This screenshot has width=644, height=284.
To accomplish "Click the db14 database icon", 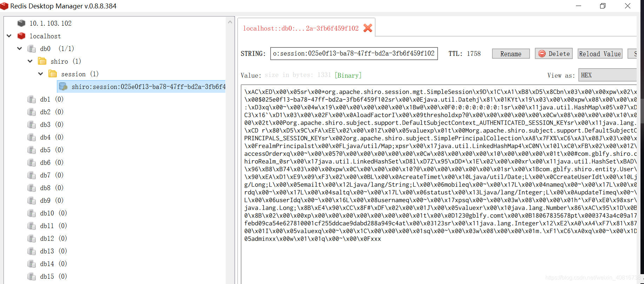I will pos(32,264).
